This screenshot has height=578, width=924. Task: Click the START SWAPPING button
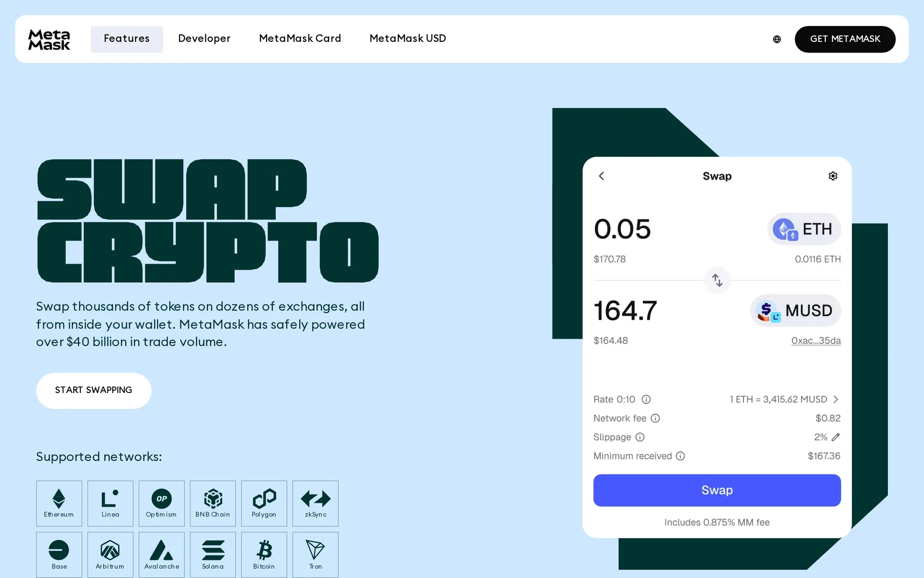click(x=93, y=390)
